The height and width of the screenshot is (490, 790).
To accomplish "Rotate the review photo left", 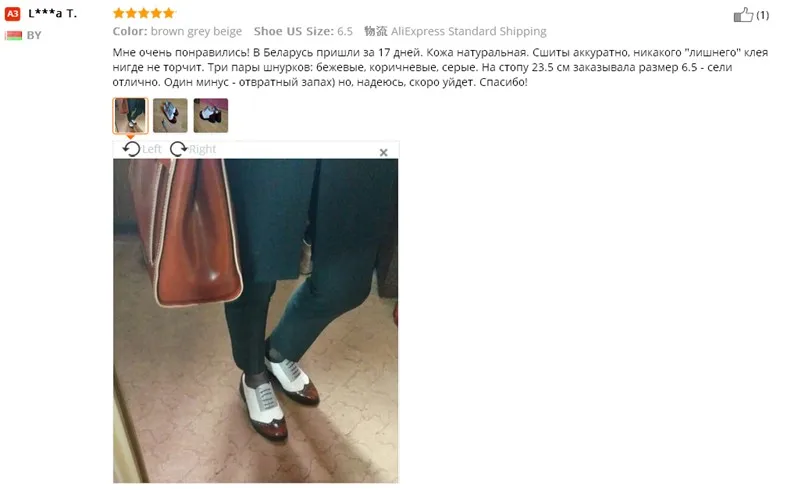I will (131, 149).
